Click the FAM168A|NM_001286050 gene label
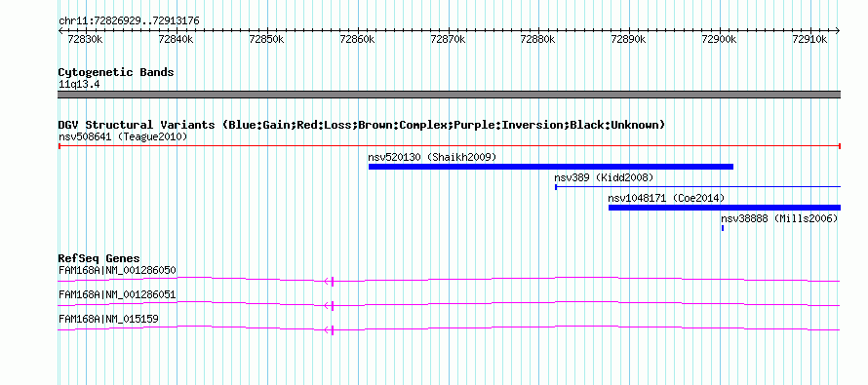Screen dimensions: 868x385 click(117, 271)
